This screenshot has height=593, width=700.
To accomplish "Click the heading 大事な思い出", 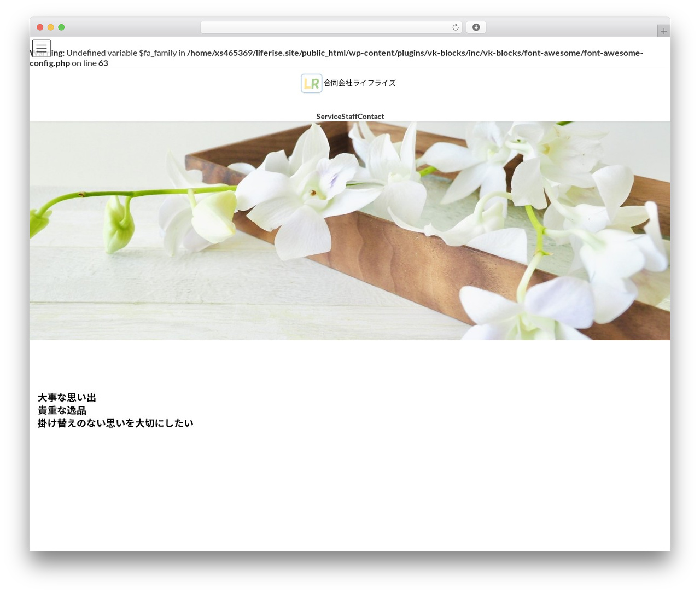I will [x=67, y=398].
